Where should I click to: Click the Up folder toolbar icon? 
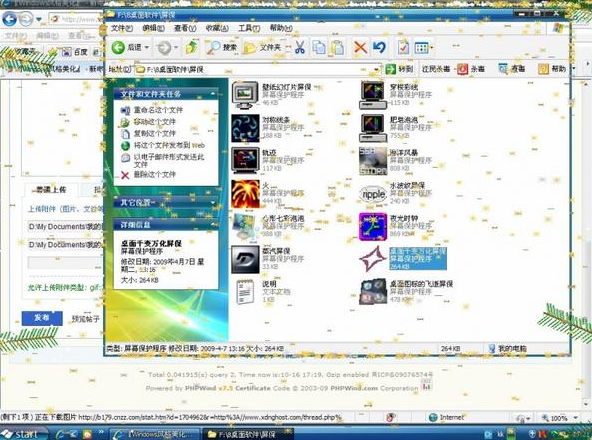pyautogui.click(x=192, y=47)
